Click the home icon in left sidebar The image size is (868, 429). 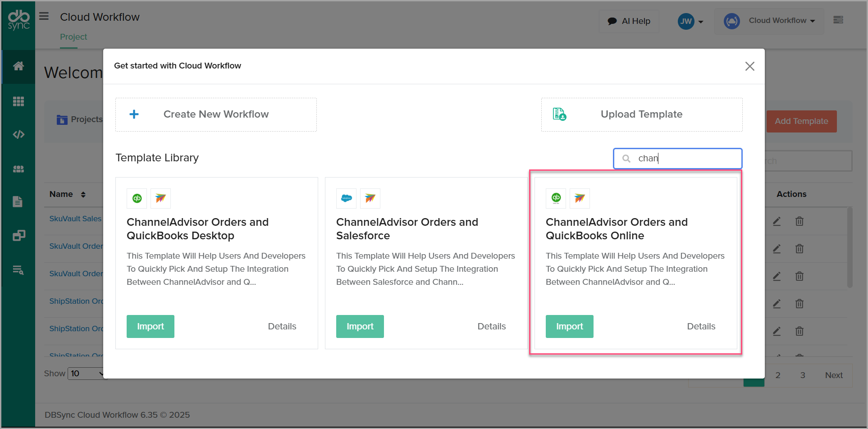tap(18, 66)
